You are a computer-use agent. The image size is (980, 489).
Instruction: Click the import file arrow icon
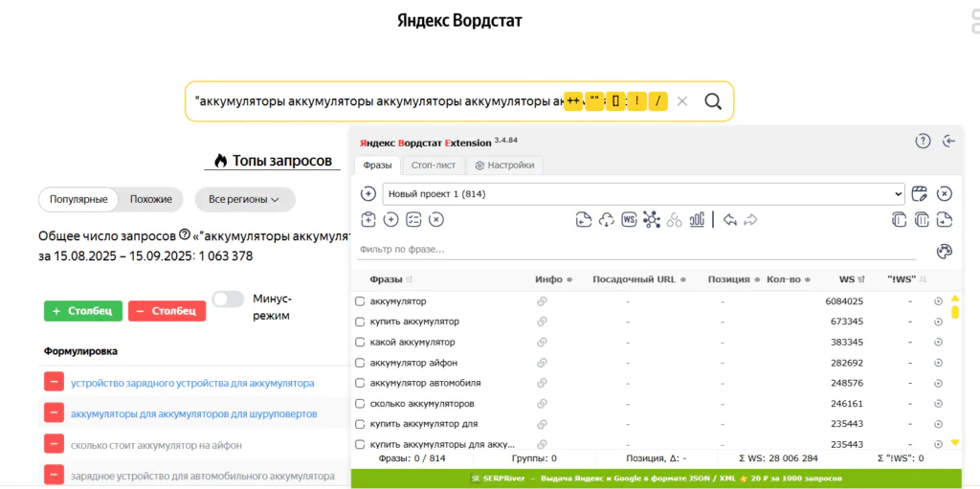(x=584, y=219)
